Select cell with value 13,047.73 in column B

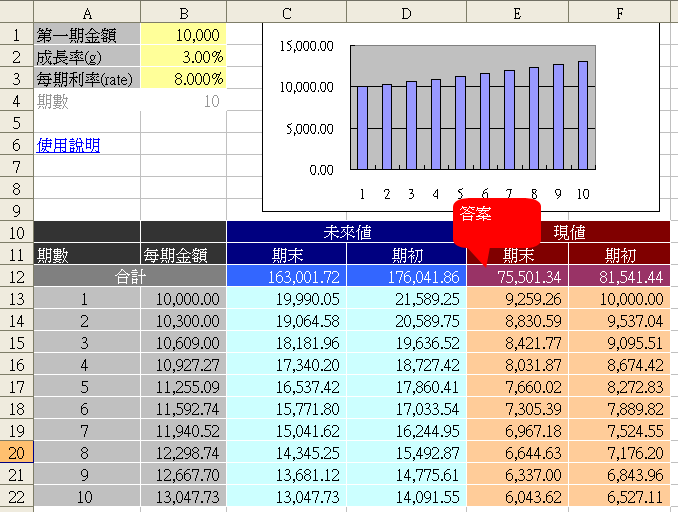tap(183, 496)
